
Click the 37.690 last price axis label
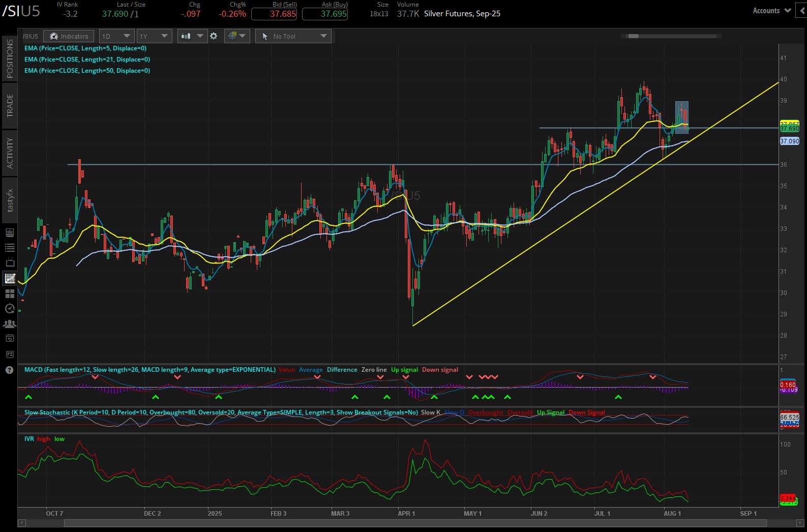pyautogui.click(x=789, y=129)
